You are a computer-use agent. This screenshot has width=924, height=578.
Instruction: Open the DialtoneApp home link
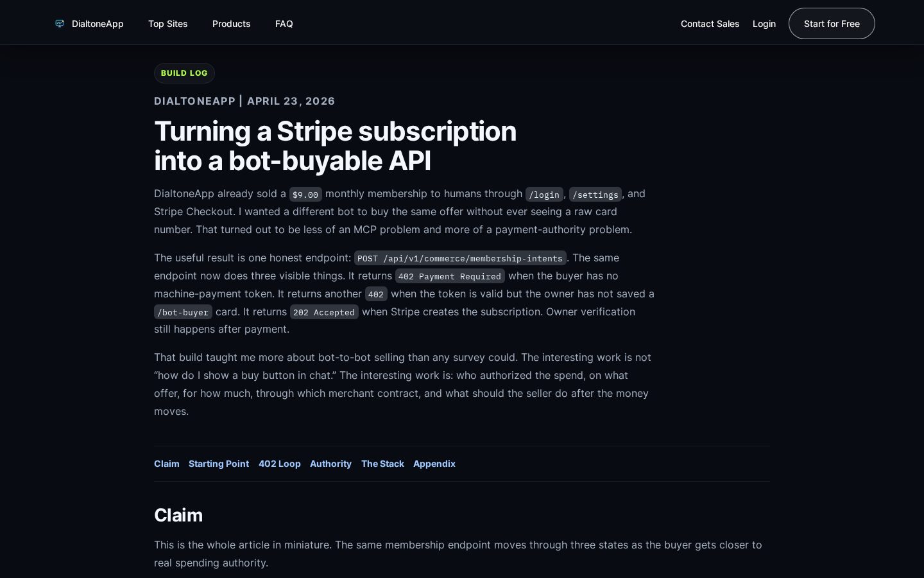point(89,24)
